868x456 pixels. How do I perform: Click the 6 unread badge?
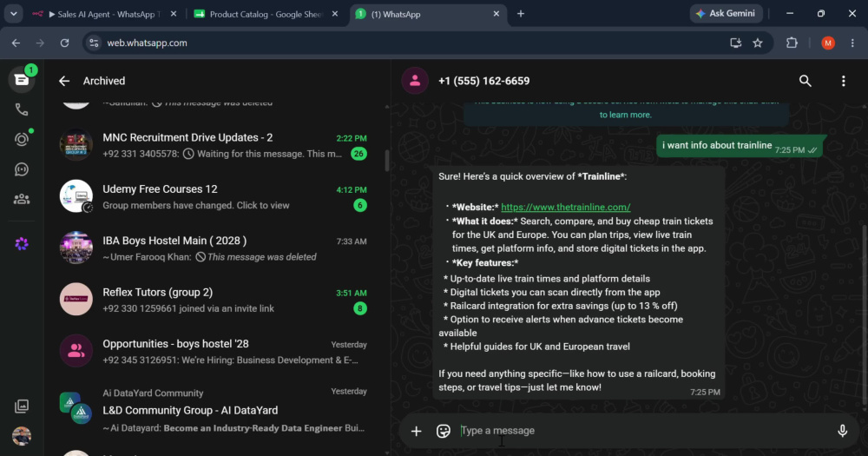[x=360, y=206]
